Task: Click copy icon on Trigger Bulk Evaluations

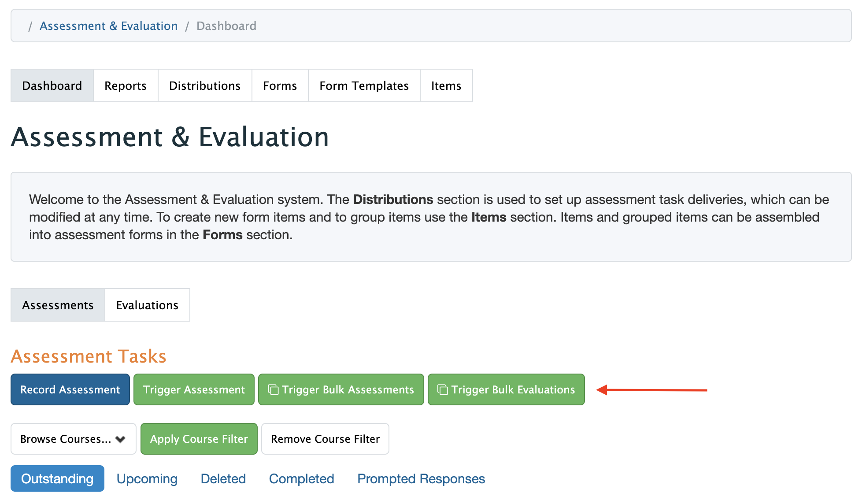Action: pos(442,390)
